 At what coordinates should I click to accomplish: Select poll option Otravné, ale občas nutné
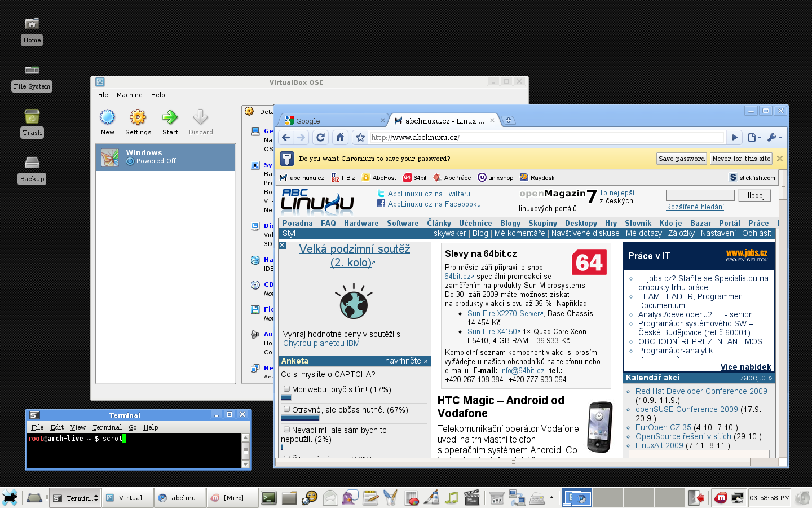click(x=287, y=409)
